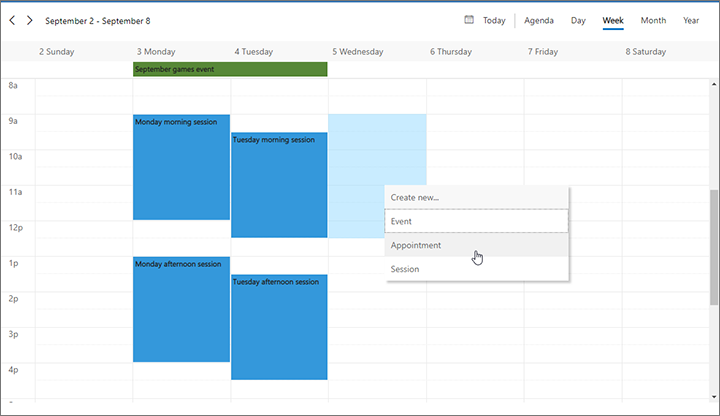The width and height of the screenshot is (720, 416).
Task: Open Tuesday morning session block
Action: click(x=279, y=185)
